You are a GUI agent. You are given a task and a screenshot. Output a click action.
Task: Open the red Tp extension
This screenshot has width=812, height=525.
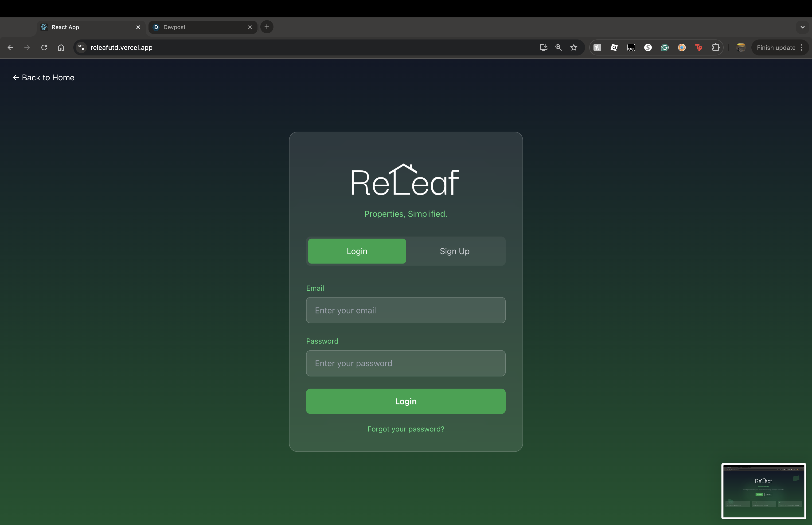[699, 47]
